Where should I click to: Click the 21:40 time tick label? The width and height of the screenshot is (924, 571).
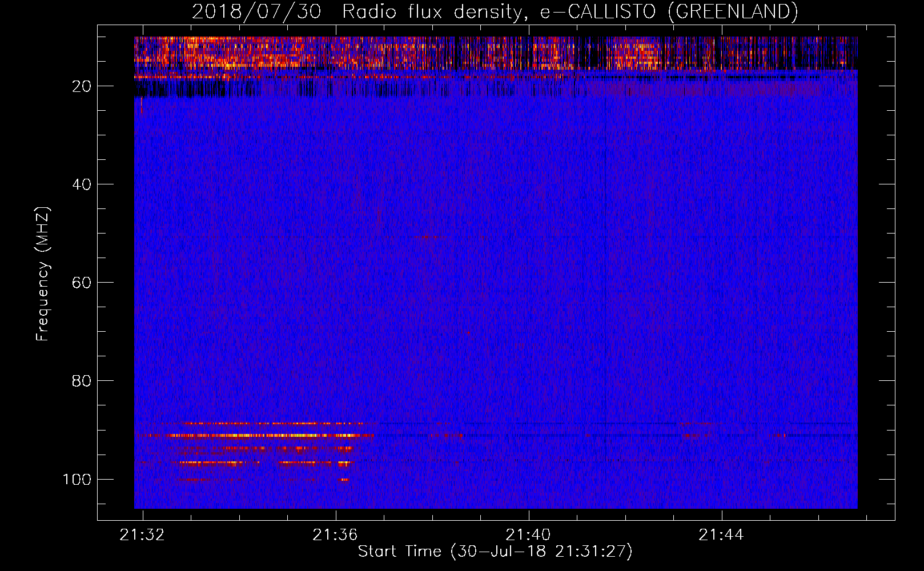click(528, 534)
